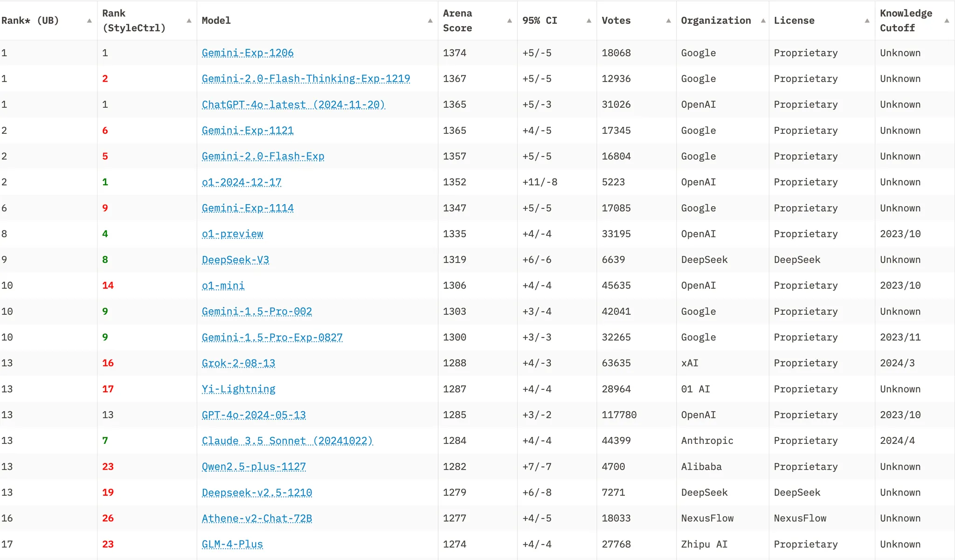Open the Gemini-Exp-1206 model link
This screenshot has width=955, height=560.
(248, 53)
